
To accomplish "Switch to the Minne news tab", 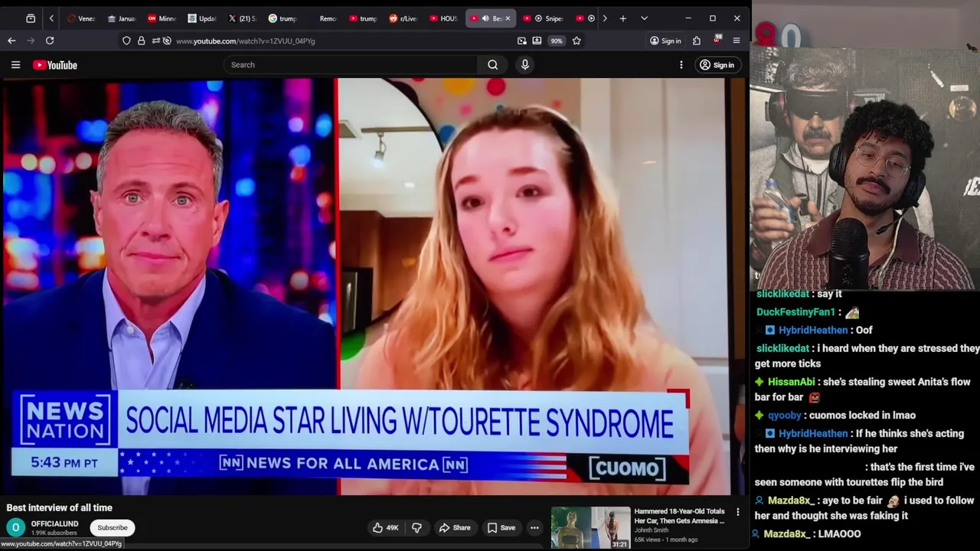I will pos(162,18).
